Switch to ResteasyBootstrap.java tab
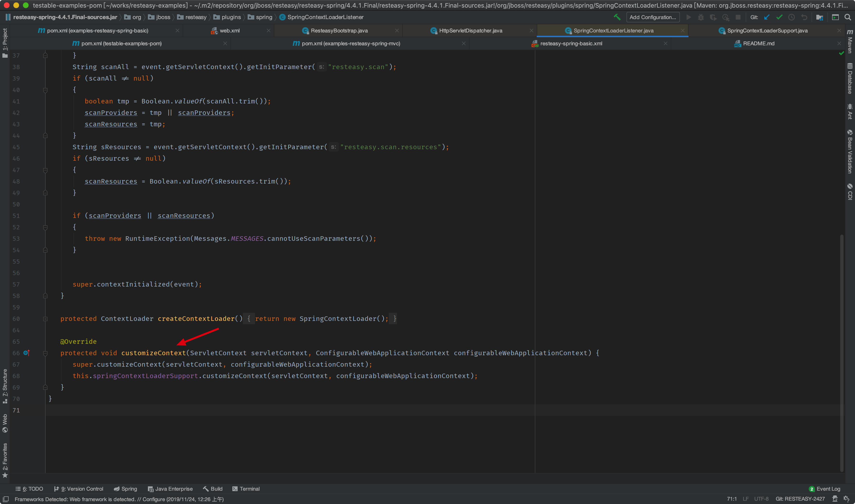Viewport: 855px width, 504px height. [x=339, y=31]
